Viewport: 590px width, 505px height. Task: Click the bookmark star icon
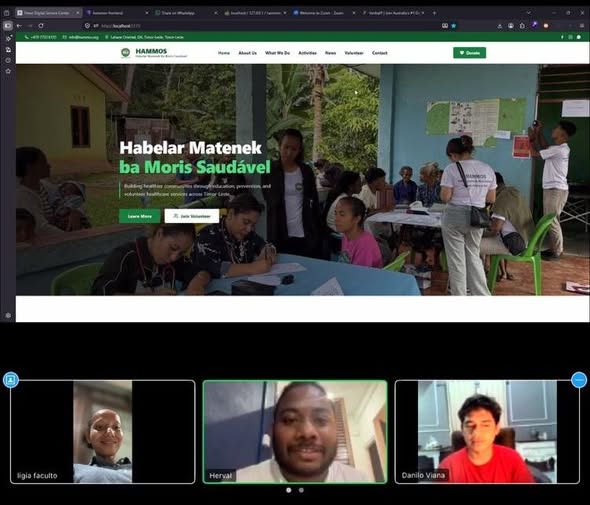454,26
